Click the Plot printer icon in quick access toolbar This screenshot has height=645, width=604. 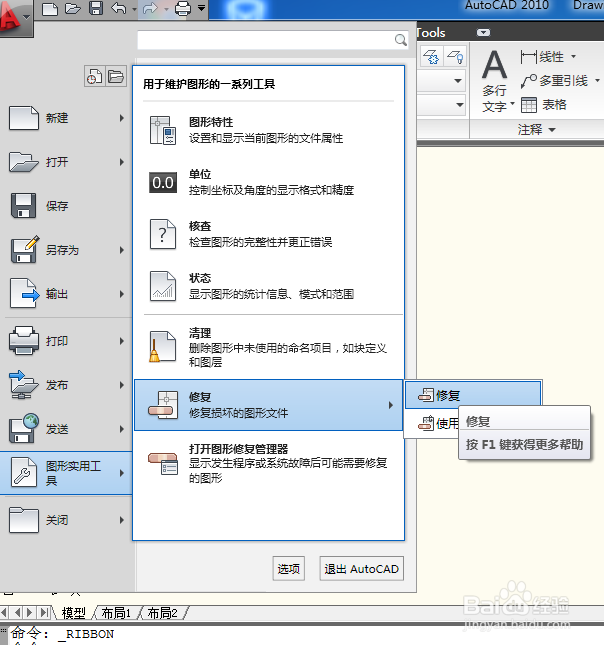pyautogui.click(x=183, y=8)
